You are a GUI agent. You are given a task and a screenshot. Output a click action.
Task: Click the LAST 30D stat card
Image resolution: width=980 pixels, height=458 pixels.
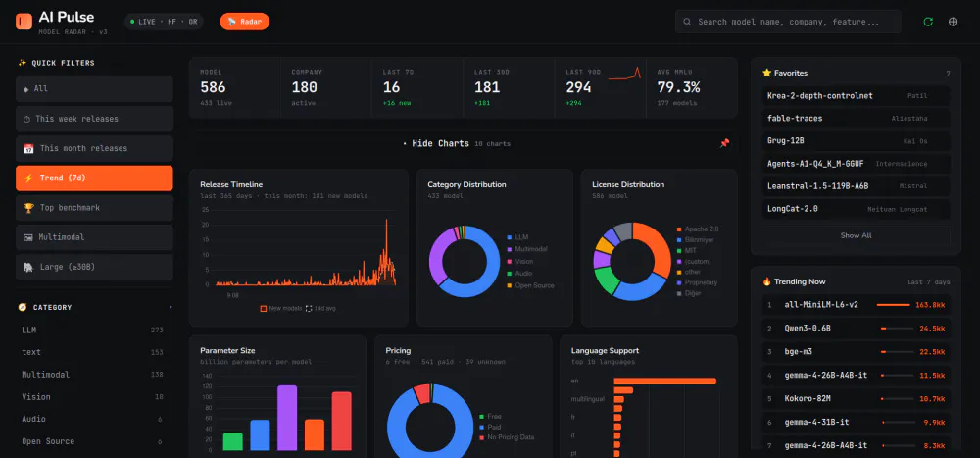coord(509,87)
